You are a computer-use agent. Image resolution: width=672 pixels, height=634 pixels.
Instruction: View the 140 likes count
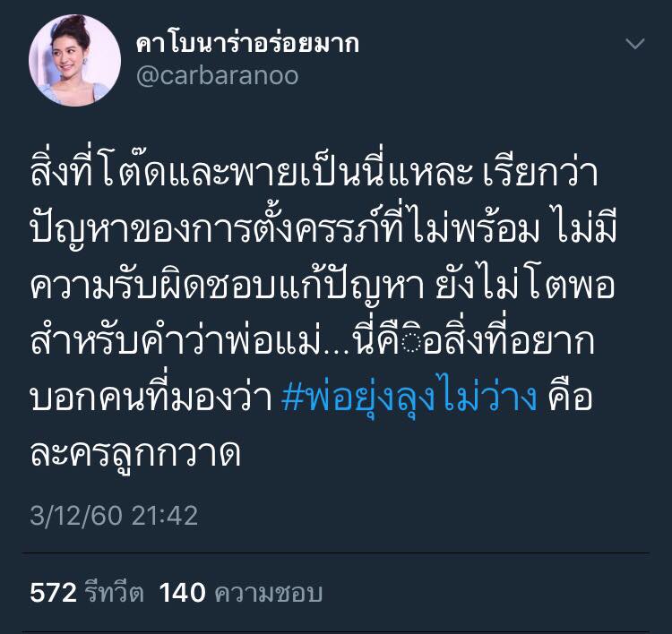coord(182,593)
